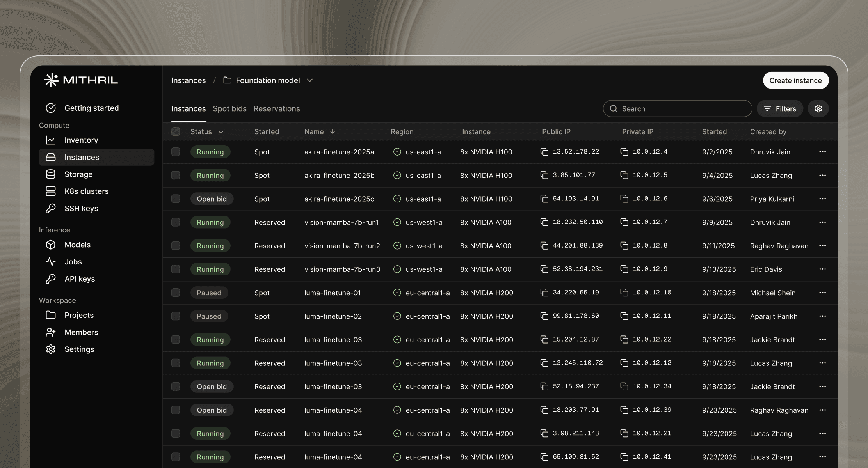The width and height of the screenshot is (868, 468).
Task: Expand the Foundation model project dropdown
Action: click(310, 80)
